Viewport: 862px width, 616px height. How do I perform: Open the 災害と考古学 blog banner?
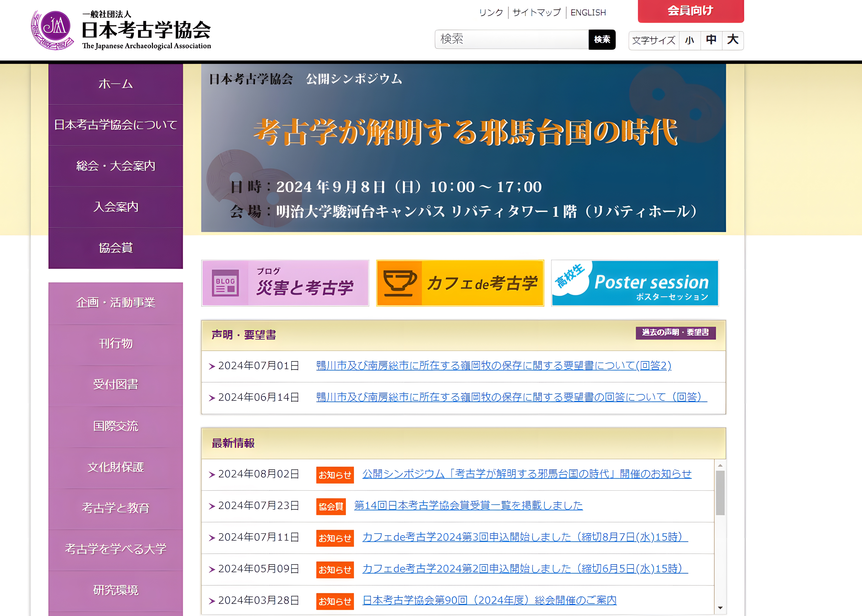coord(285,283)
